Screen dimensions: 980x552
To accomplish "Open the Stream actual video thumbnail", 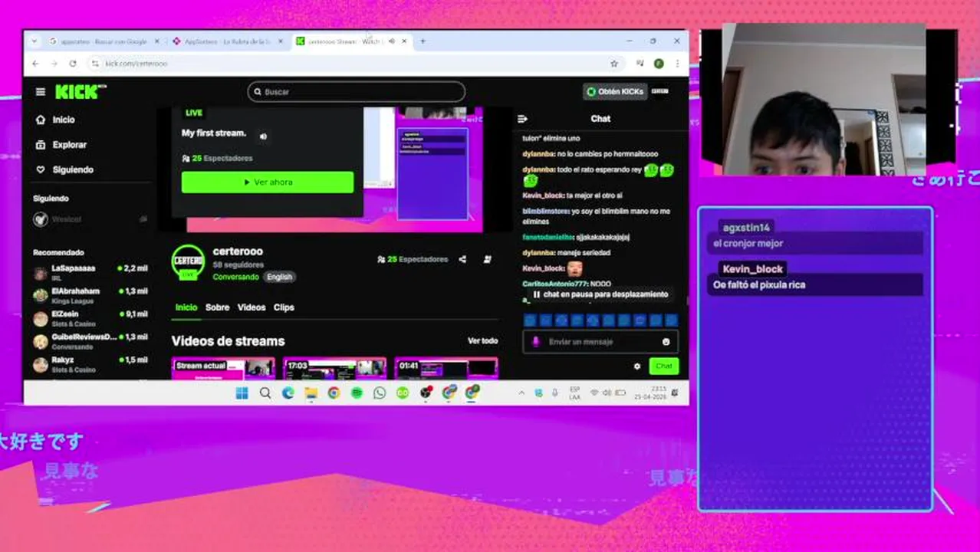I will [223, 368].
